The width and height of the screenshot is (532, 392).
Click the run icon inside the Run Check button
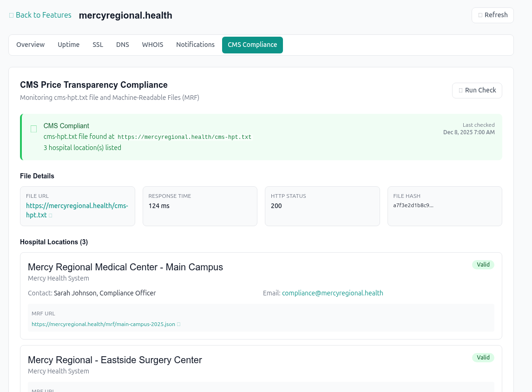[461, 90]
